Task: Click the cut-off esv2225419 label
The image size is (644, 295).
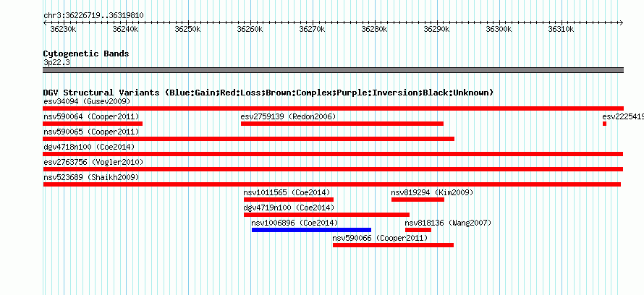Action: (x=623, y=116)
